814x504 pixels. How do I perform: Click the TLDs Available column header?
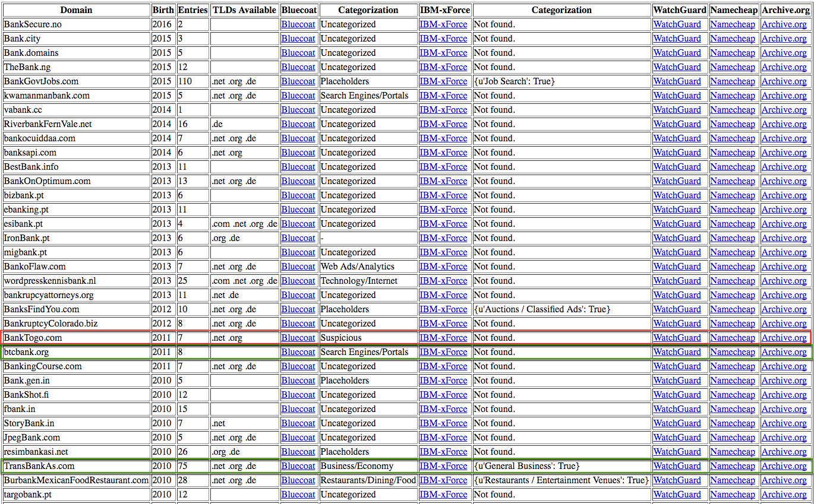tap(244, 10)
